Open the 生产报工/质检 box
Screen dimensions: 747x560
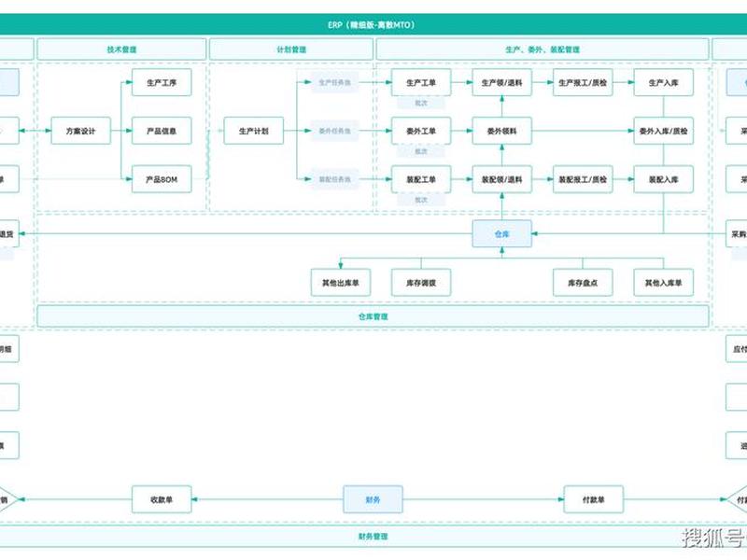coord(583,82)
